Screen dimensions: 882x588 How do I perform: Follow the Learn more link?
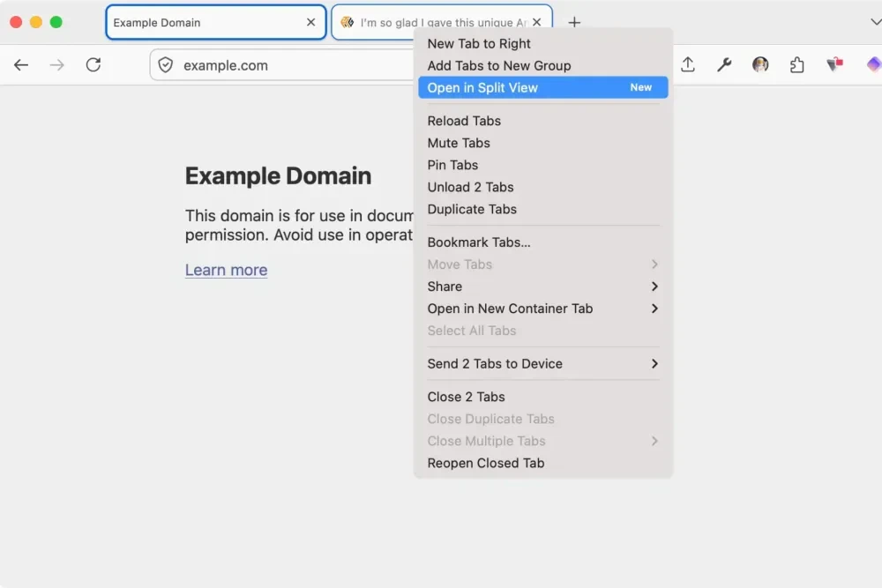226,270
